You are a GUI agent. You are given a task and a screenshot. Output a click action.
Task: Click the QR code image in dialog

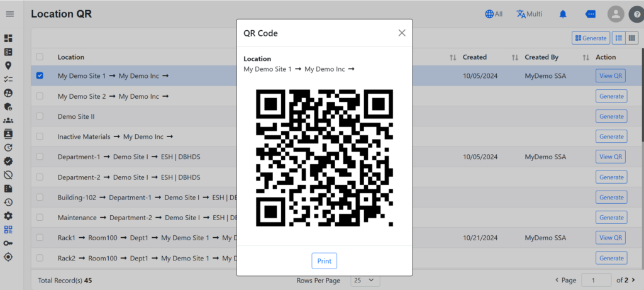coord(325,158)
